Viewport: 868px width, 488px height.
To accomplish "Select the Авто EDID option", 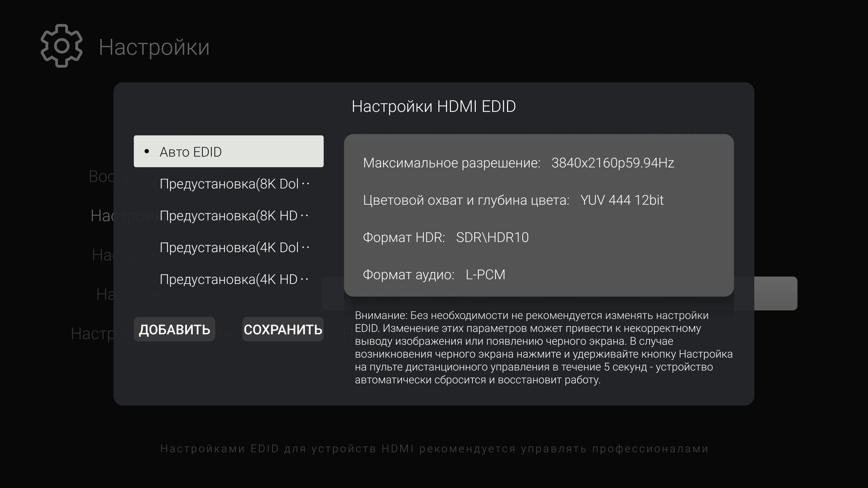I will [229, 151].
